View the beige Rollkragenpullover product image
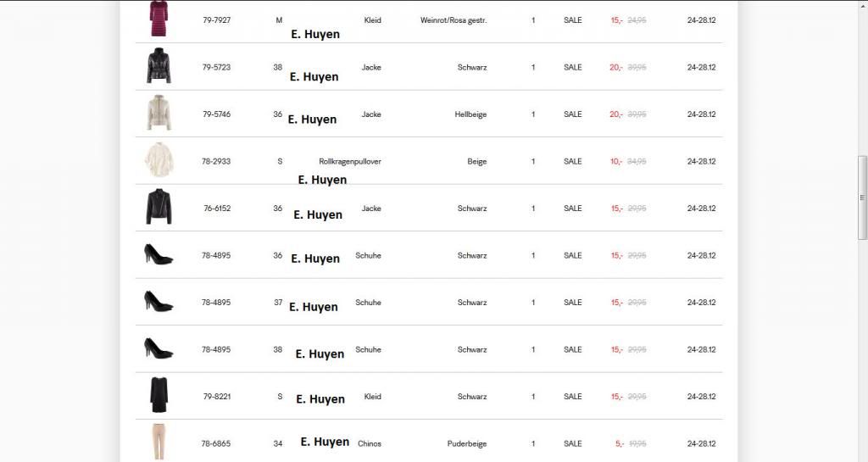Screen dimensions: 868x462 pyautogui.click(x=159, y=160)
